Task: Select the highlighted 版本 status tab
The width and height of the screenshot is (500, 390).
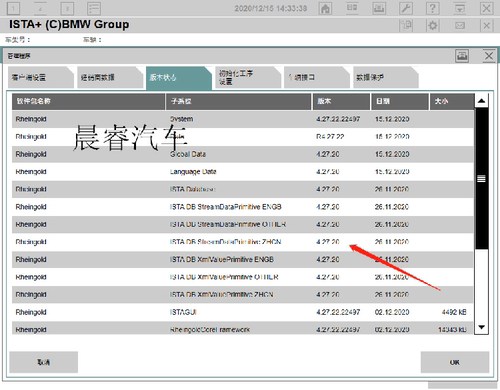Action: [179, 78]
